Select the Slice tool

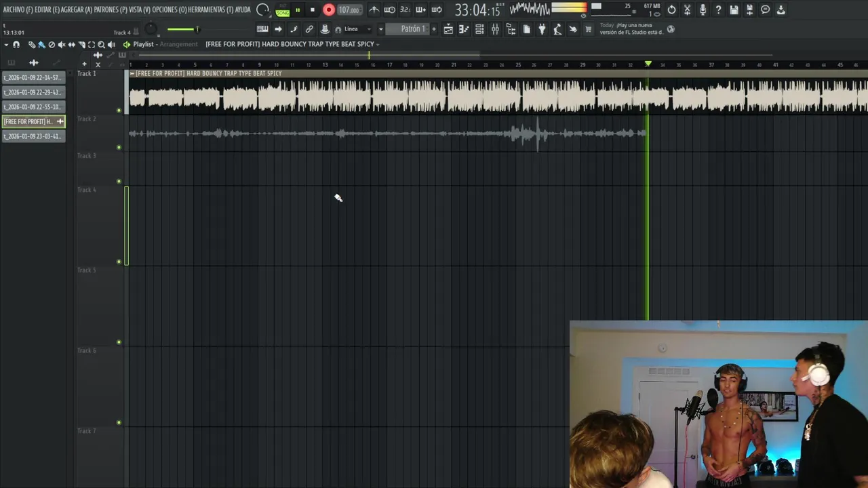tap(81, 45)
